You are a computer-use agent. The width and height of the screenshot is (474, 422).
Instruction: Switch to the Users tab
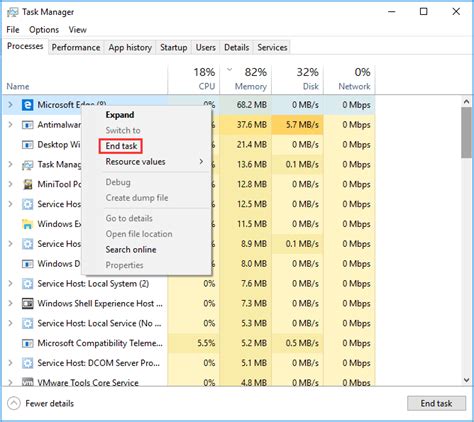(x=206, y=48)
